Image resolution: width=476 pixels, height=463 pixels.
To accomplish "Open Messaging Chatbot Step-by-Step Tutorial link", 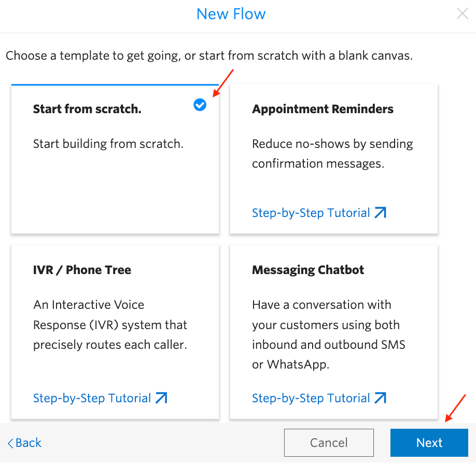I will [x=311, y=398].
